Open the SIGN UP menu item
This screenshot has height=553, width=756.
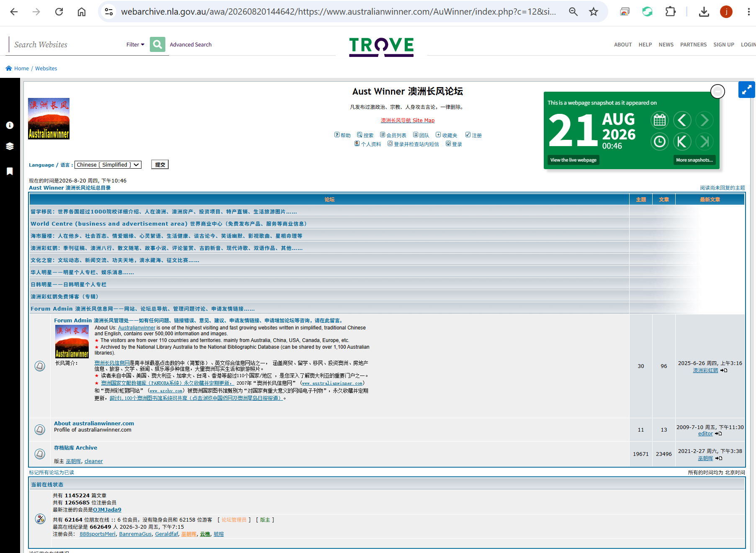click(x=724, y=44)
